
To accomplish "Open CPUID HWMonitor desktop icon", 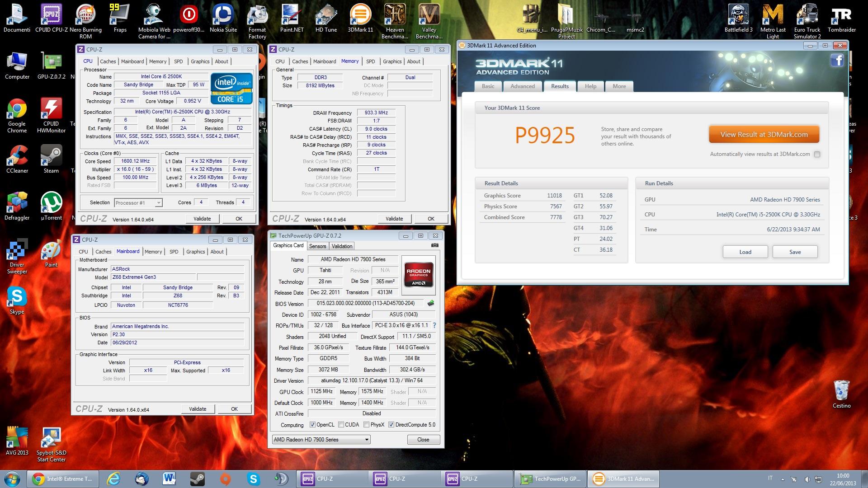I will (51, 115).
